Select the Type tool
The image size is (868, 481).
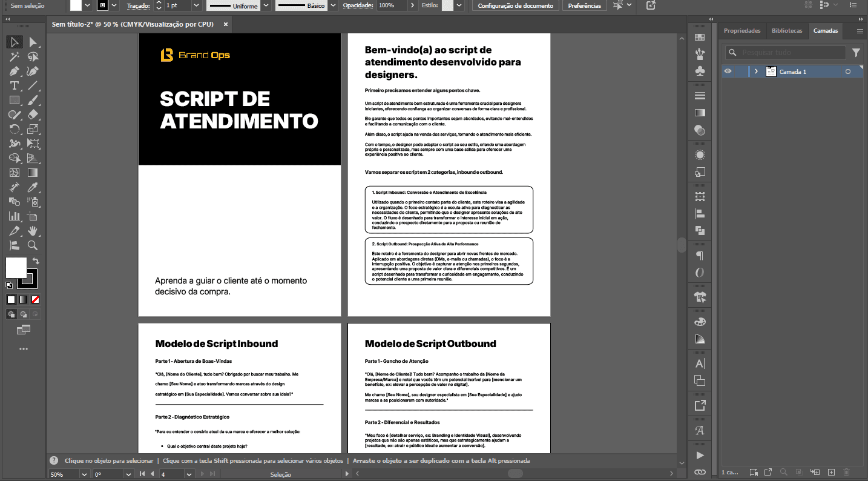pyautogui.click(x=13, y=86)
